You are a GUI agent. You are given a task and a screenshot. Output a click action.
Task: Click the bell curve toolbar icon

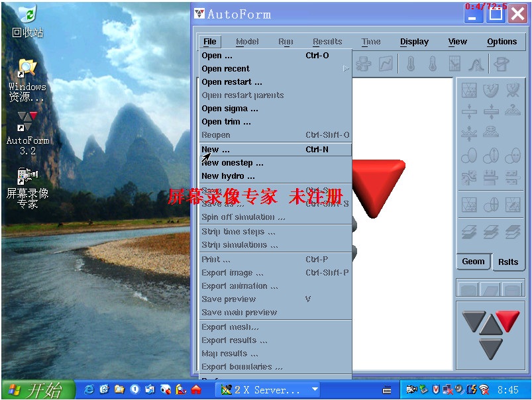[476, 64]
